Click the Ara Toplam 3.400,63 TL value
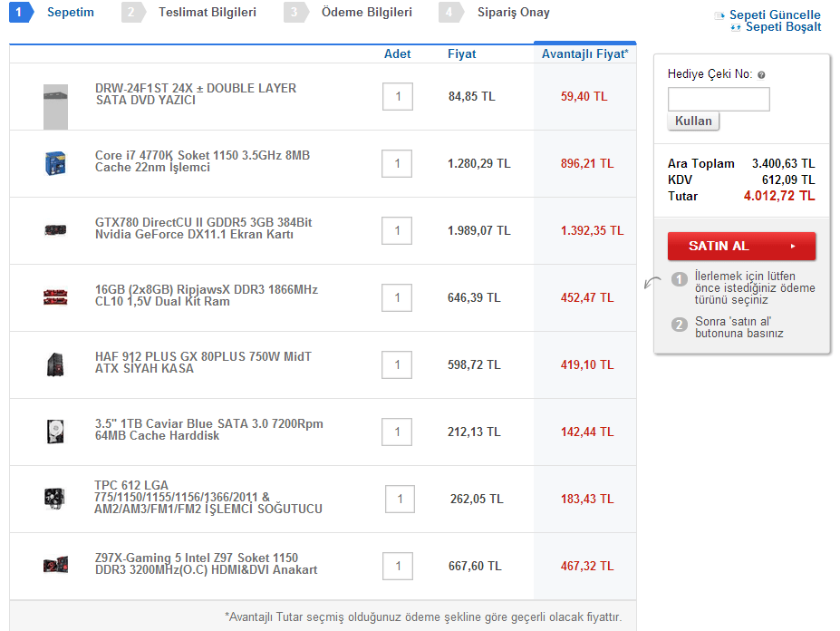The image size is (840, 631). coord(783,163)
